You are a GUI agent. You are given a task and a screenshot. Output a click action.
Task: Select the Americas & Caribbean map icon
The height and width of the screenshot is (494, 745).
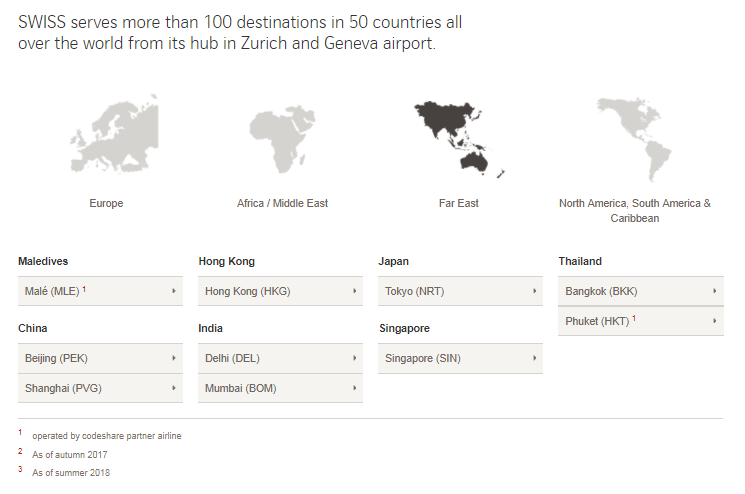(634, 139)
